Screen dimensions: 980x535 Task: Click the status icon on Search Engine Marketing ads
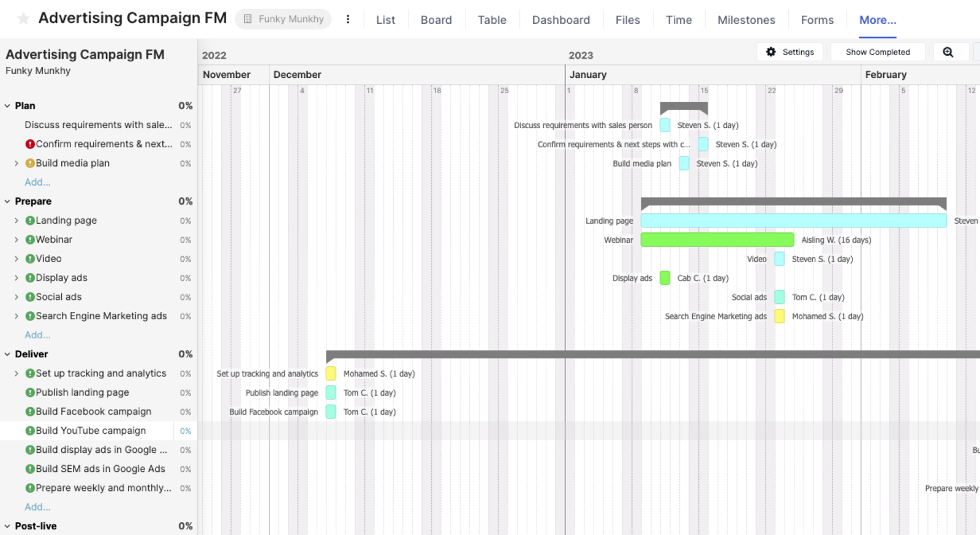[30, 316]
